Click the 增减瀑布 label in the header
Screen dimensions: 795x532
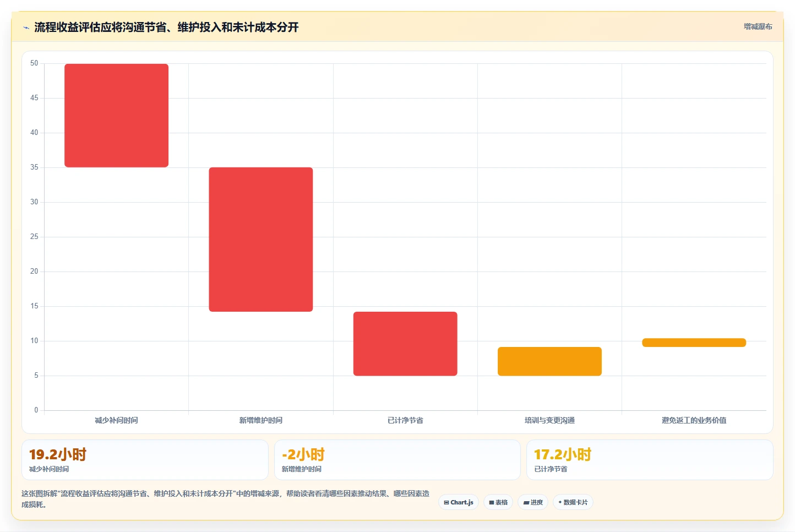(758, 26)
